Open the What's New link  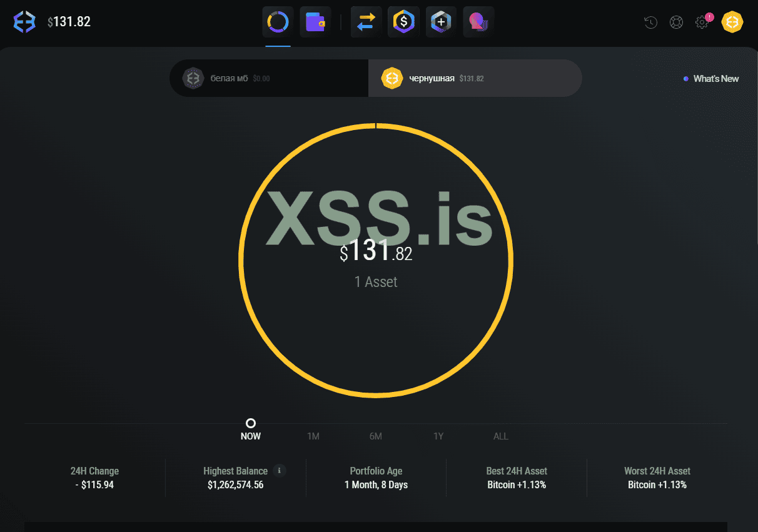coord(711,79)
